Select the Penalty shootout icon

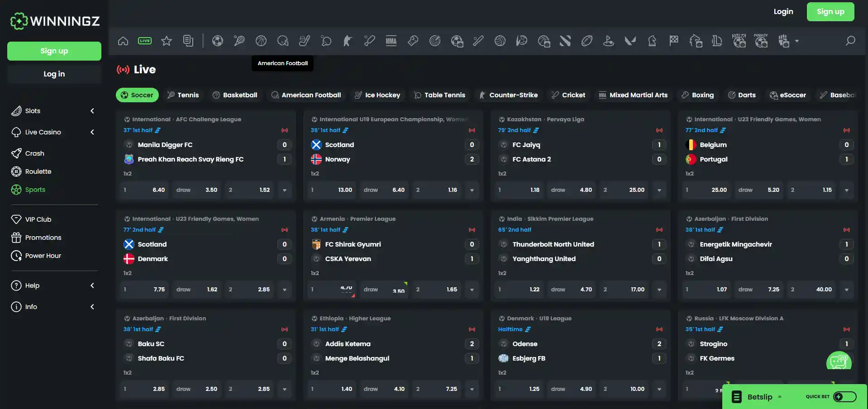(x=761, y=41)
